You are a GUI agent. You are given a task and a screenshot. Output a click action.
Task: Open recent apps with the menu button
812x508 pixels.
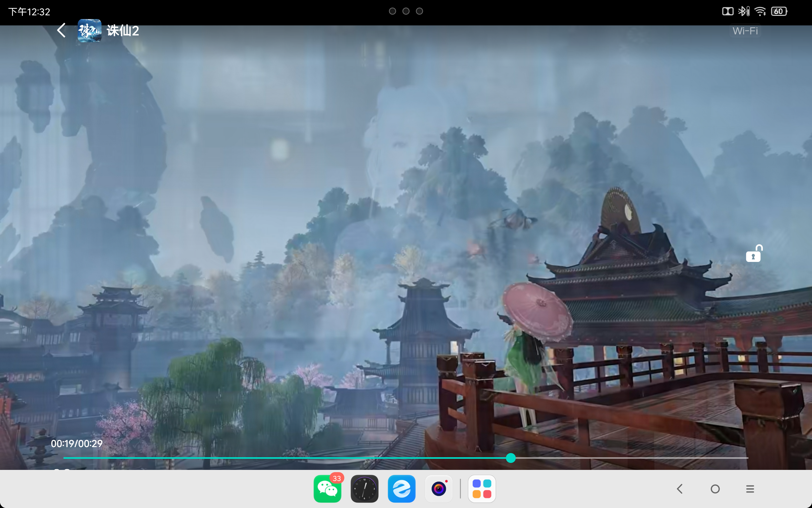[x=750, y=489]
